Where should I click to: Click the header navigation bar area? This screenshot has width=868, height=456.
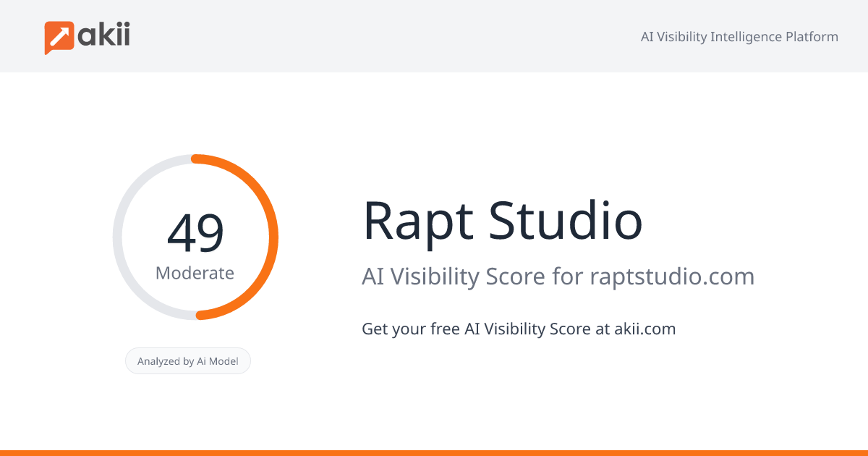[x=434, y=36]
